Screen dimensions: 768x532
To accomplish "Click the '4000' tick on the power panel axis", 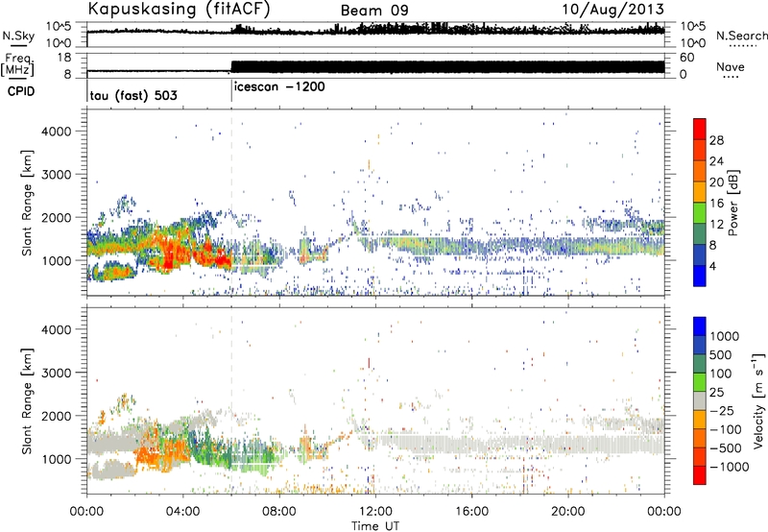I will tap(56, 132).
